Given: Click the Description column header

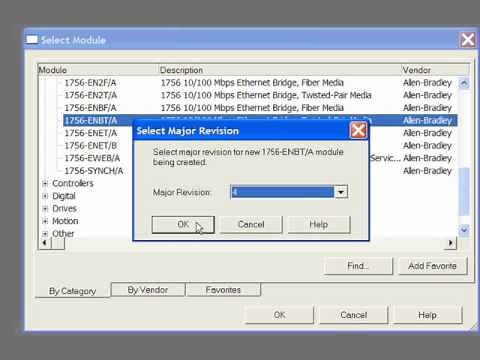Looking at the screenshot, I should coord(280,70).
